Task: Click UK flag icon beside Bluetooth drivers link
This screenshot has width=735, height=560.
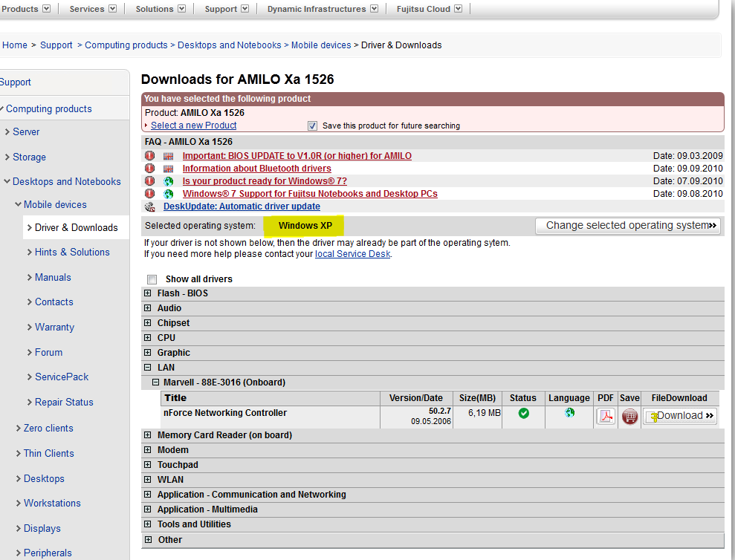Action: (x=168, y=169)
